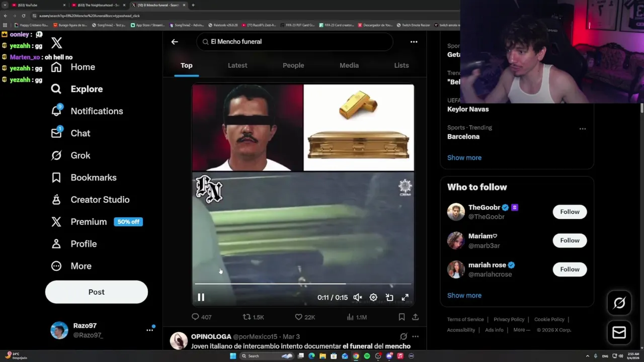The width and height of the screenshot is (644, 362).
Task: Click the El Mencho funeral search field
Action: coord(295,42)
